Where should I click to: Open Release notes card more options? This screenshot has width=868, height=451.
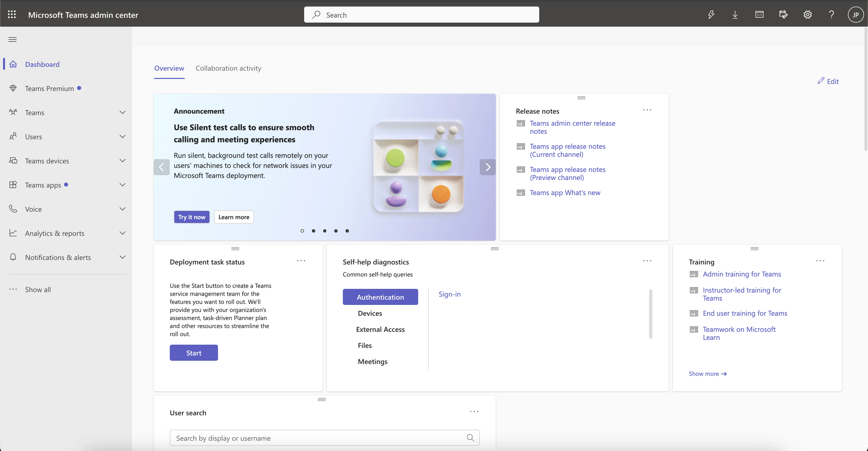click(x=647, y=110)
